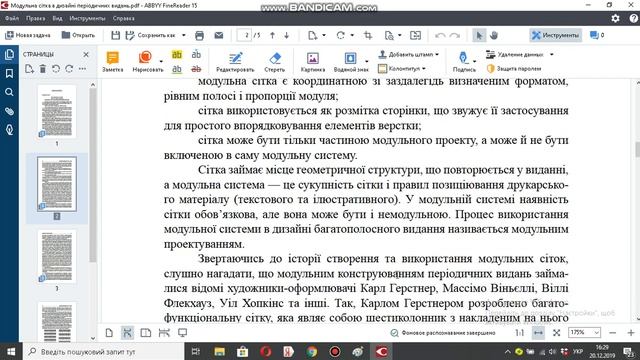
Task: Rotate page clockwise in pages panel
Action: point(69,69)
